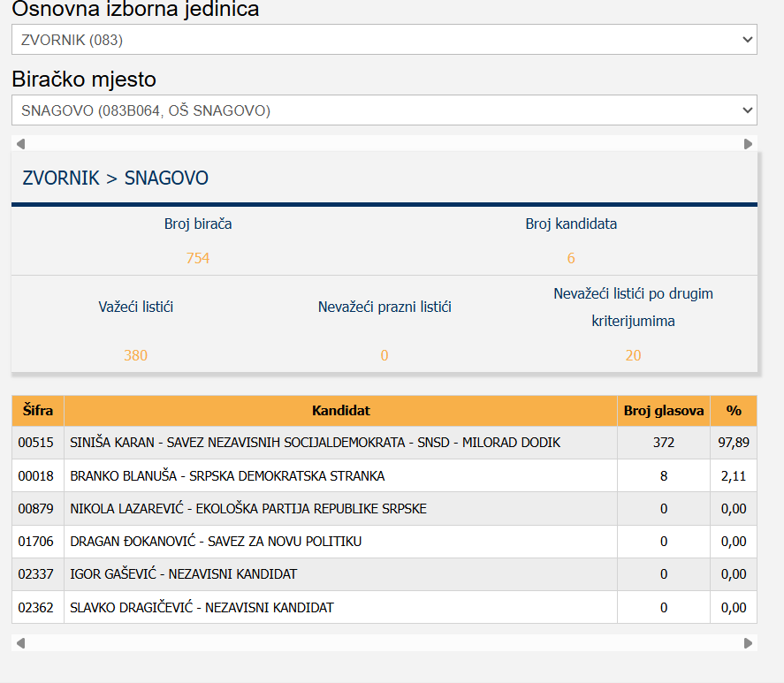
Task: Select the IGOR GAŠEVIĆ candidate row
Action: coord(184,574)
